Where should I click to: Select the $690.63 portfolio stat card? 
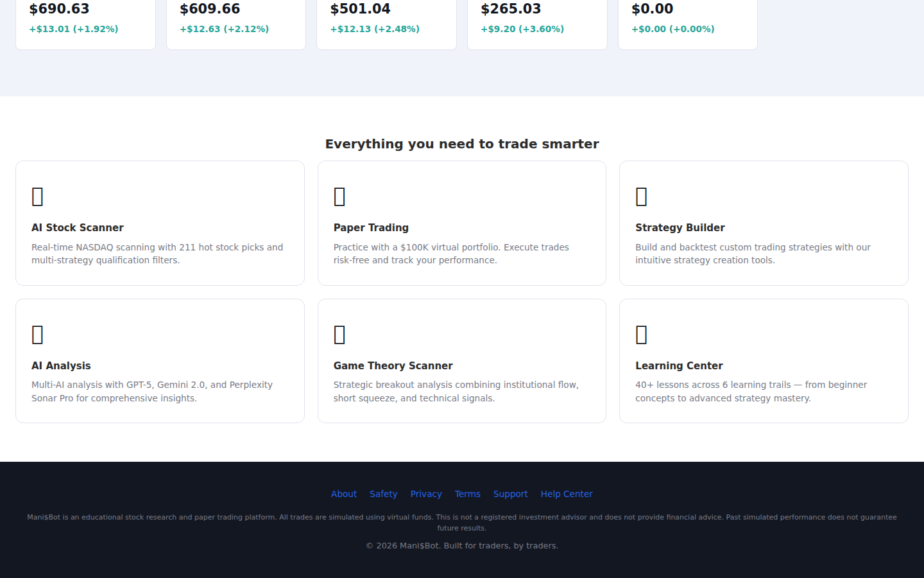(x=85, y=19)
